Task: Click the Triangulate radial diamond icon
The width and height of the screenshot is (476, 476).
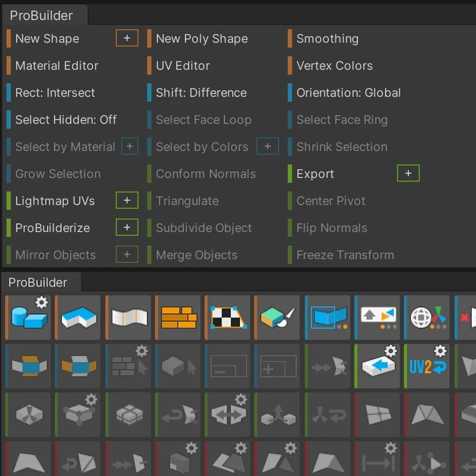Action: [28, 414]
